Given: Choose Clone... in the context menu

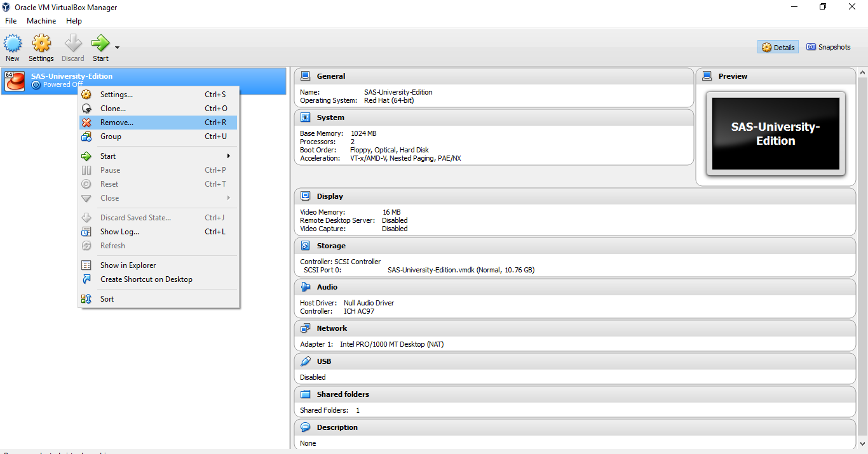Looking at the screenshot, I should tap(158, 109).
